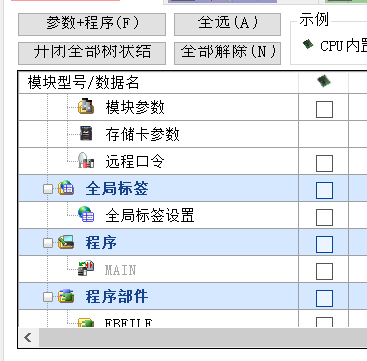Click the 全局标签 folder icon
This screenshot has width=367, height=361.
pyautogui.click(x=66, y=188)
